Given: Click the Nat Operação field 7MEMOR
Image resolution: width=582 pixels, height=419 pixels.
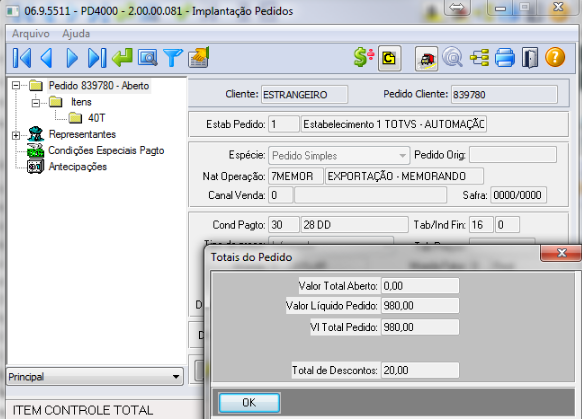Looking at the screenshot, I should pyautogui.click(x=295, y=176).
